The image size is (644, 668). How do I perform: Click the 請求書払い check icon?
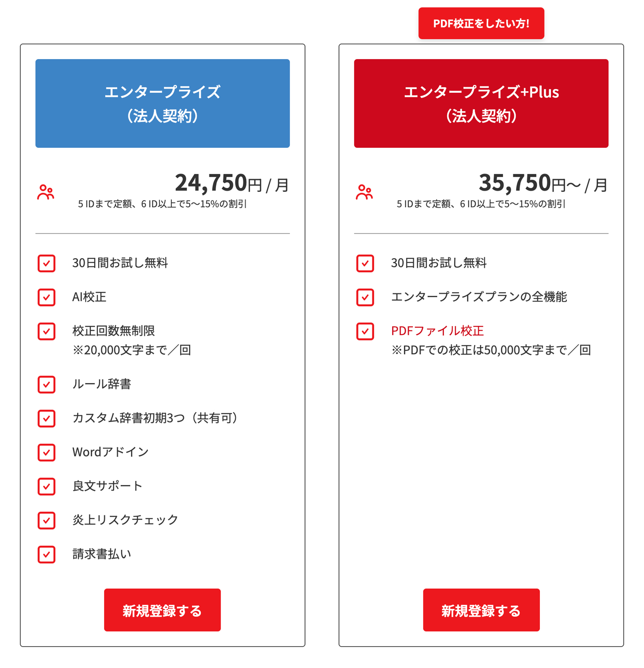tap(47, 554)
